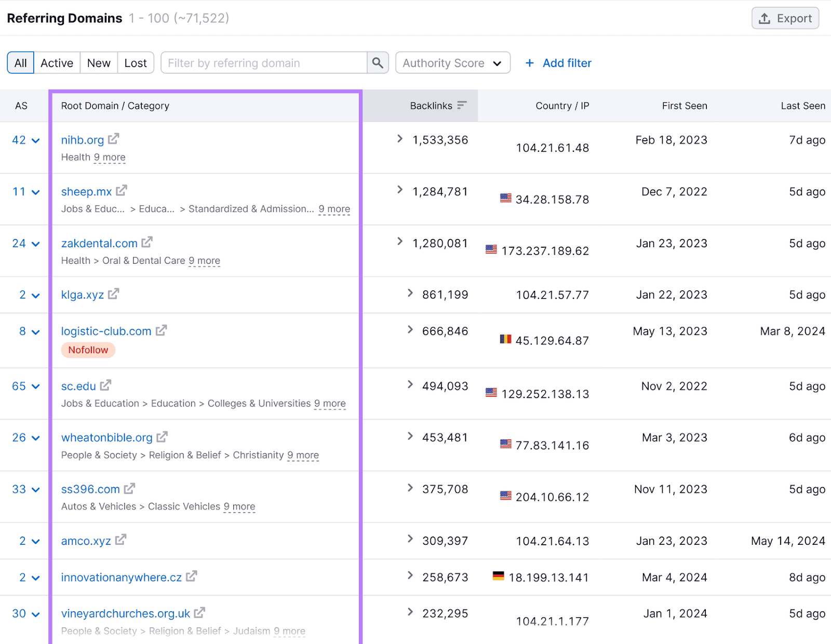Open ss396.com via its external link icon
831x644 pixels.
pos(129,488)
